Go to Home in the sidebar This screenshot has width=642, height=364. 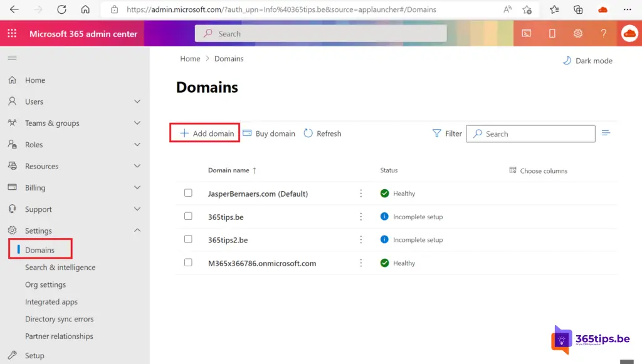(x=35, y=80)
